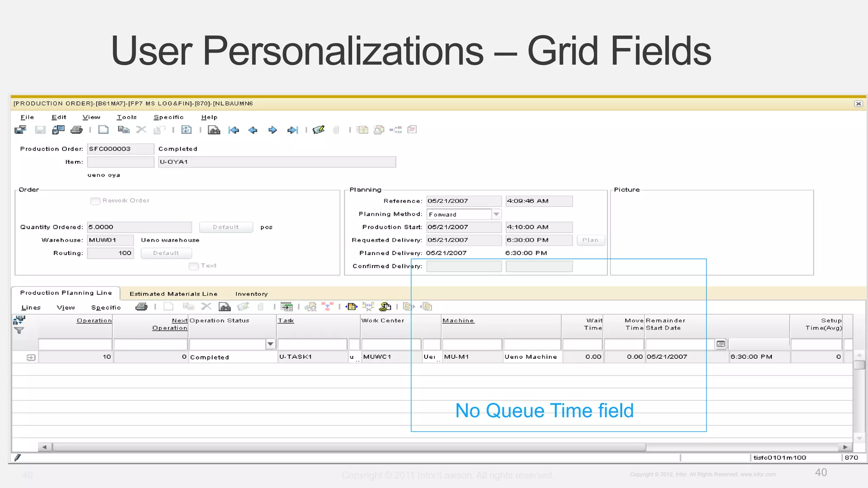Click the Quantity Ordered input field
The image size is (868, 488).
click(139, 227)
